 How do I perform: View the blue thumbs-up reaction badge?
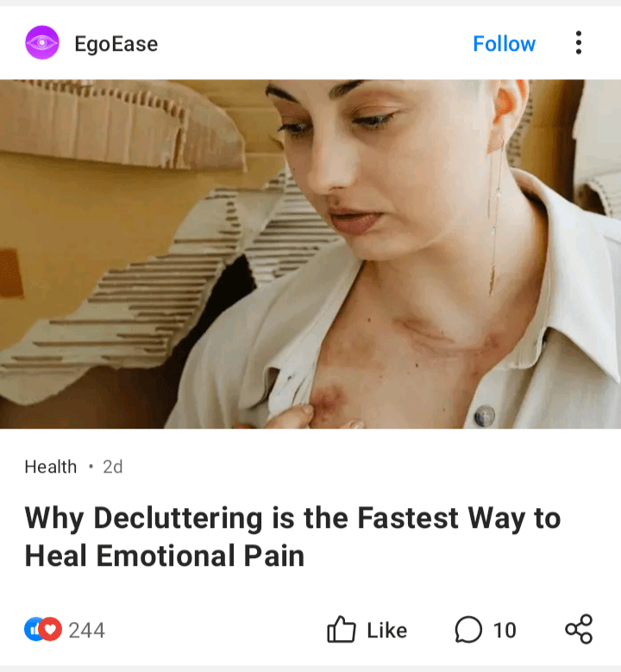(x=32, y=629)
